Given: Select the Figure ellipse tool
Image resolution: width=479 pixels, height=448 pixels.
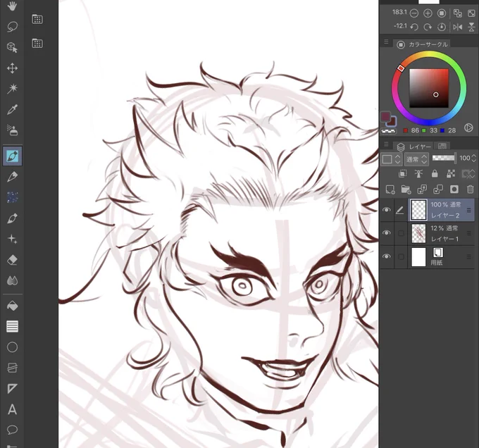Looking at the screenshot, I should (12, 347).
